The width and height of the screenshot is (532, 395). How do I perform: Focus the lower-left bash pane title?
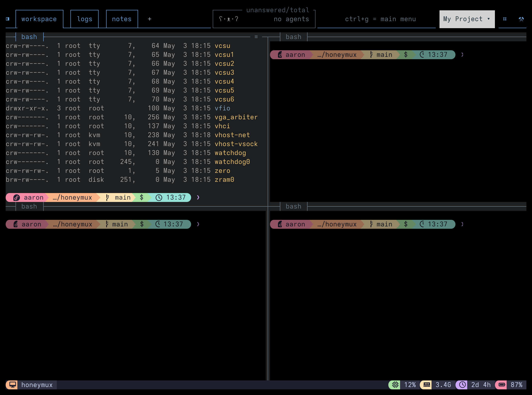click(x=29, y=206)
